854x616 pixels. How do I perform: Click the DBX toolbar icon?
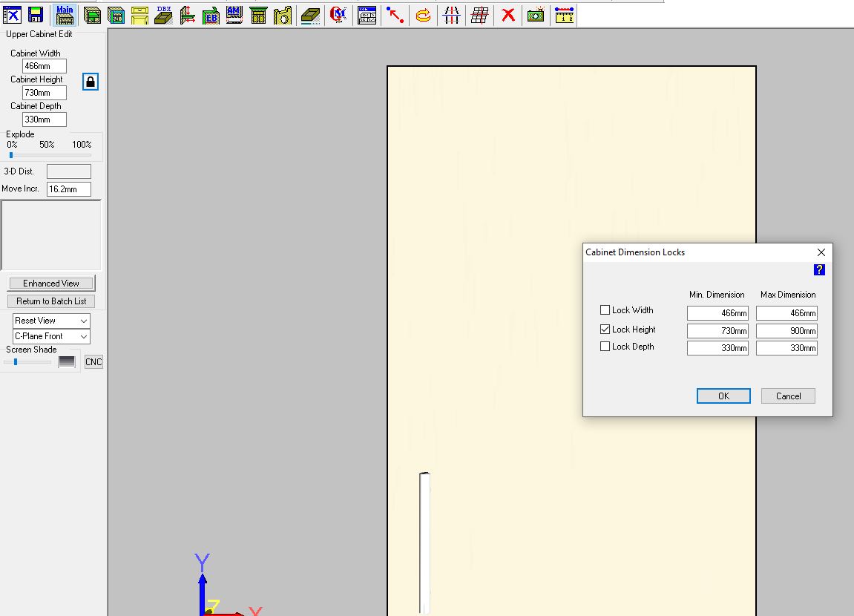(x=164, y=15)
